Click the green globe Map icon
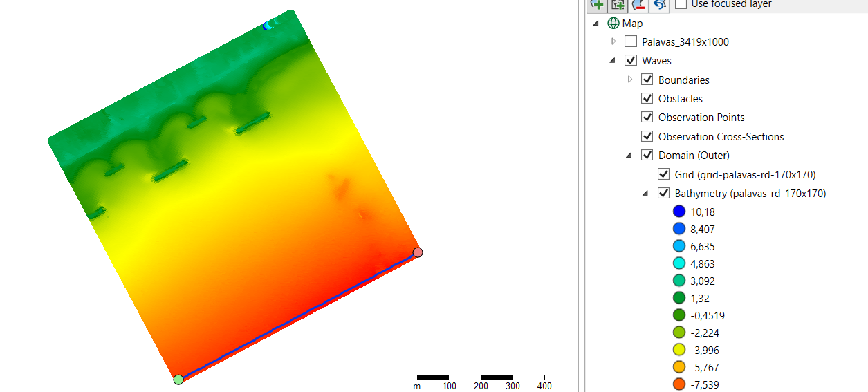This screenshot has height=392, width=868. (x=613, y=24)
